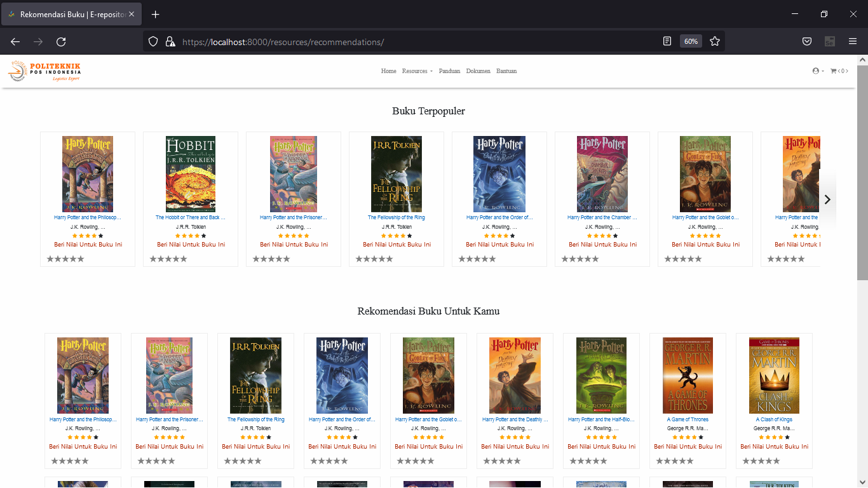Image resolution: width=868 pixels, height=488 pixels.
Task: Follow the 'A Game of Thrones' title link
Action: (x=688, y=419)
